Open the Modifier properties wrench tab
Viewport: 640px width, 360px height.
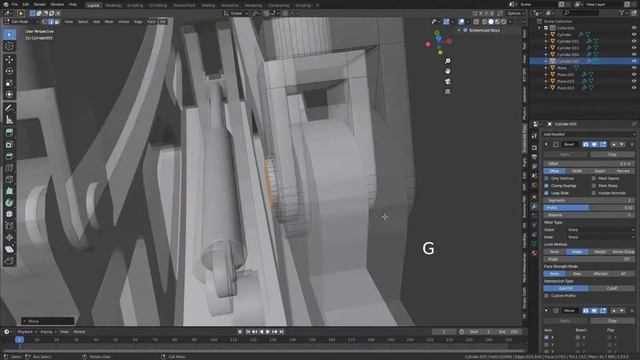click(534, 207)
